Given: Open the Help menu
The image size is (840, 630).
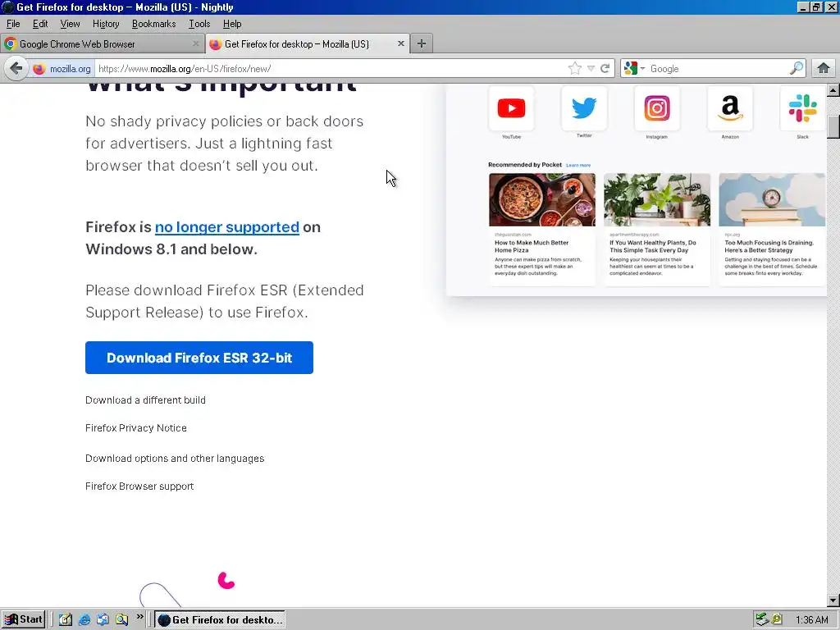Looking at the screenshot, I should 232,24.
